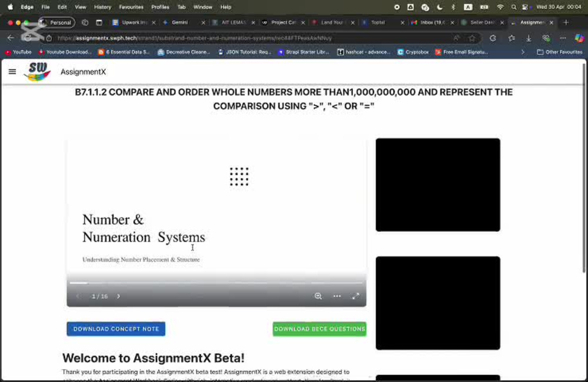Click the Bluetooth menu bar icon
This screenshot has height=382, width=588.
(453, 6)
